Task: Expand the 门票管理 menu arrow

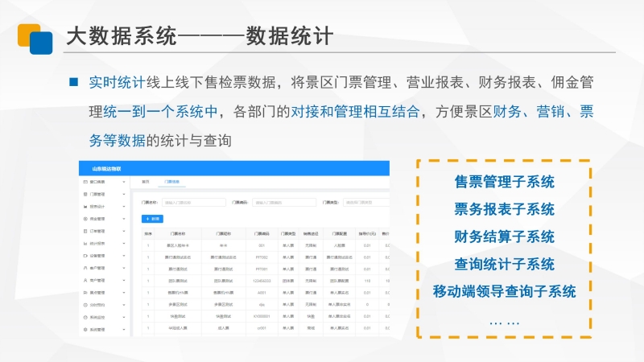Action: [124, 194]
